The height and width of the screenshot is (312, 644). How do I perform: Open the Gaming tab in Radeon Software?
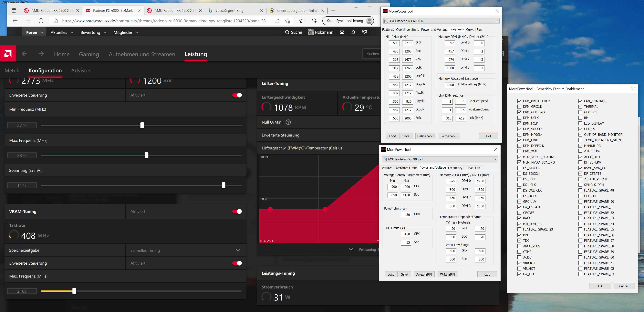coord(89,54)
